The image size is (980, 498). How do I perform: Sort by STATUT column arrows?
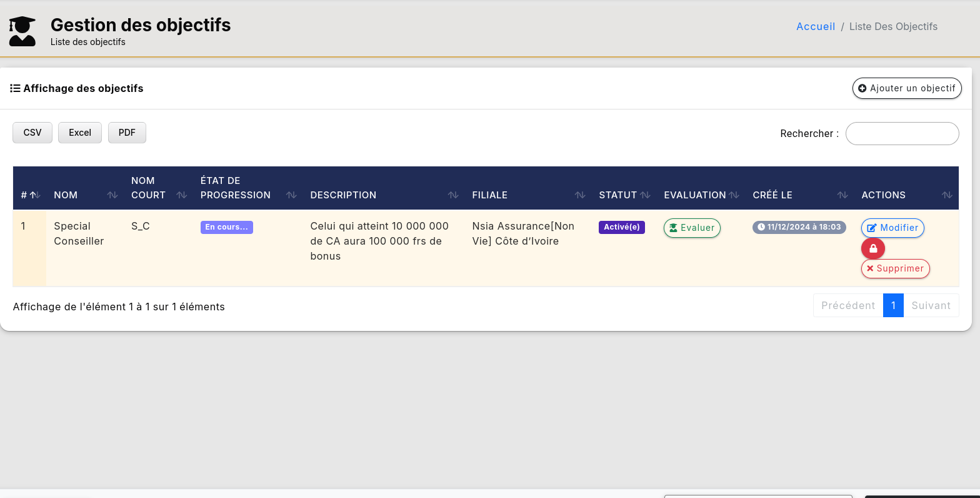tap(646, 195)
